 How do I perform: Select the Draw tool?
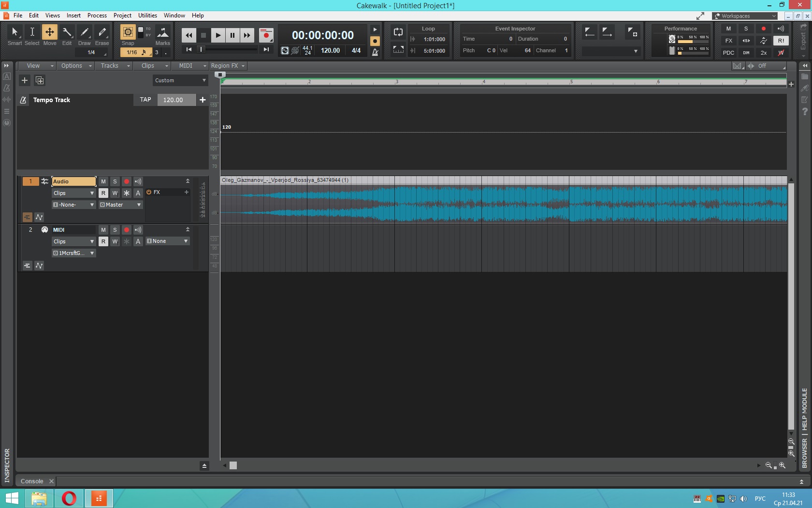(85, 32)
